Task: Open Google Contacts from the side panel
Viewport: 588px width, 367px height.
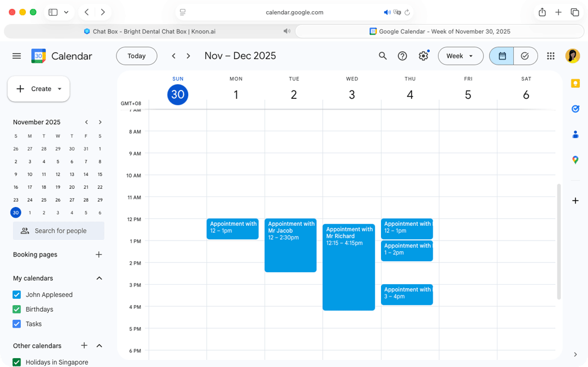Action: (x=575, y=134)
